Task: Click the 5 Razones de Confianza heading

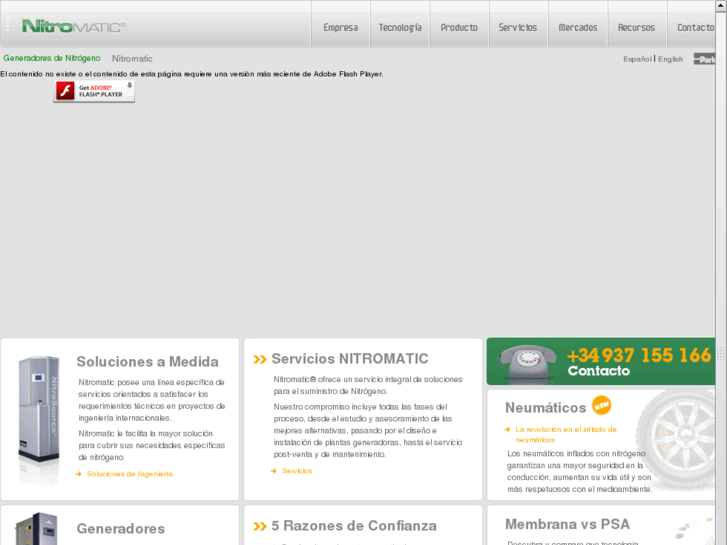Action: pos(354,526)
